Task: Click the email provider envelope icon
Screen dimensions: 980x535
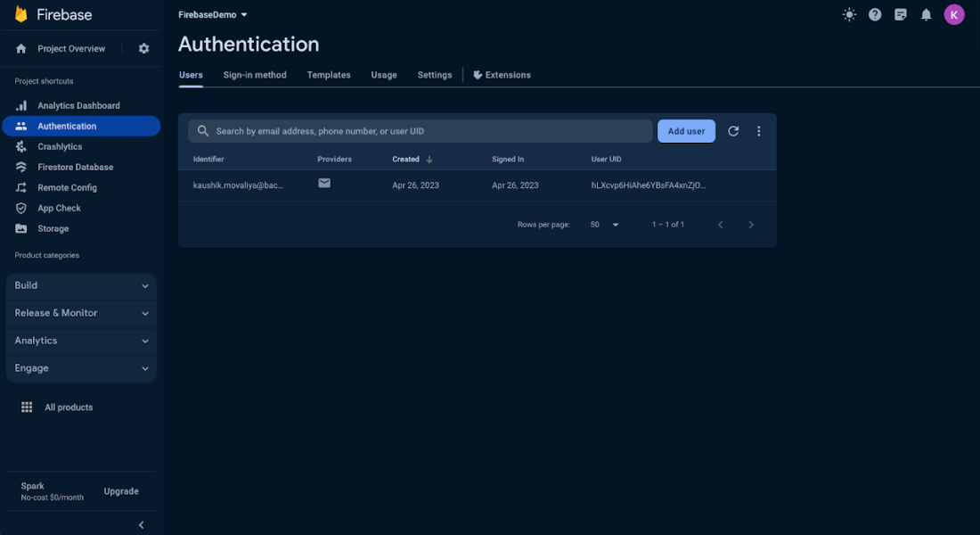Action: pyautogui.click(x=324, y=183)
